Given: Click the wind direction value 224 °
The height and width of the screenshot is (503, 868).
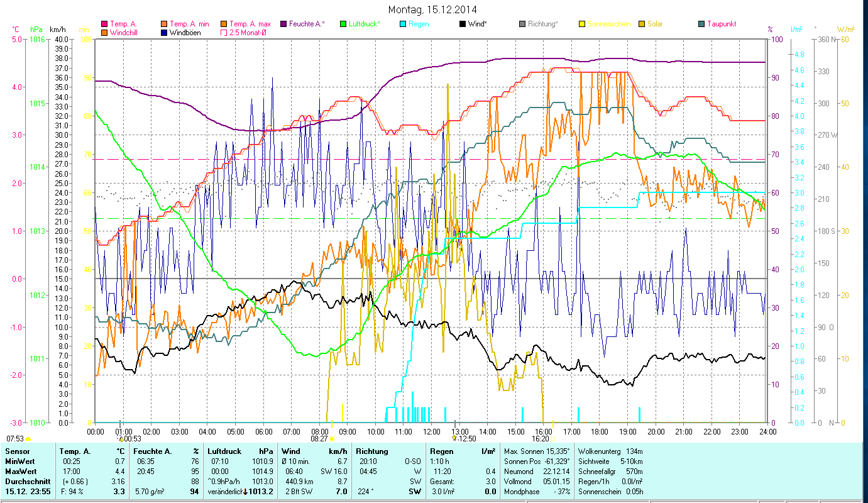Looking at the screenshot, I should click(x=366, y=492).
